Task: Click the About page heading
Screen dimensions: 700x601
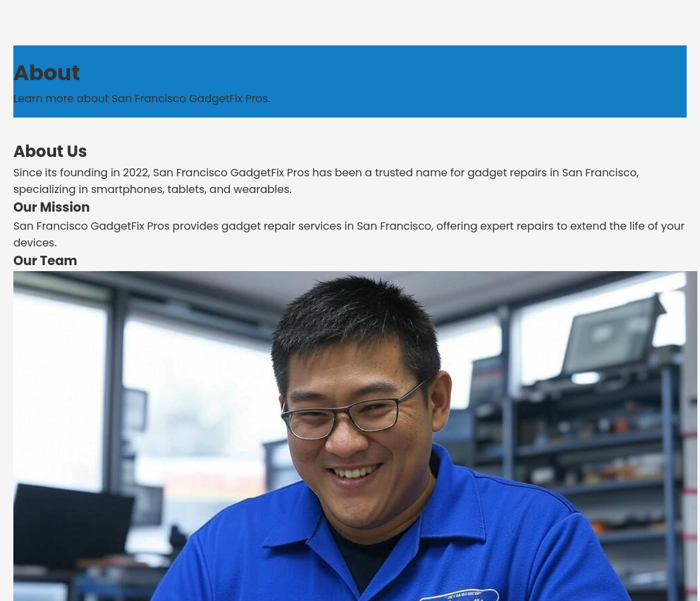Action: 47,72
